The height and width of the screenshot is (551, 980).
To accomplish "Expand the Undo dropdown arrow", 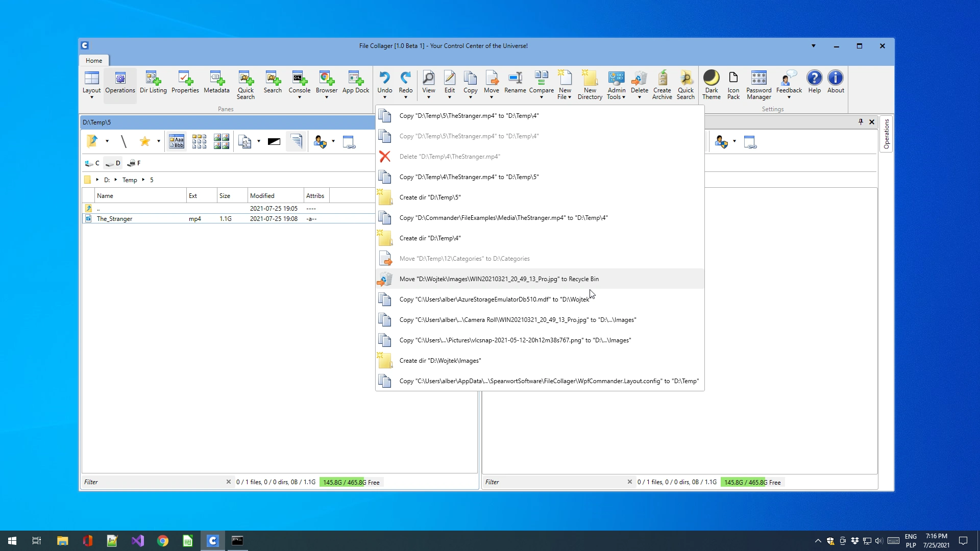I will pyautogui.click(x=384, y=97).
